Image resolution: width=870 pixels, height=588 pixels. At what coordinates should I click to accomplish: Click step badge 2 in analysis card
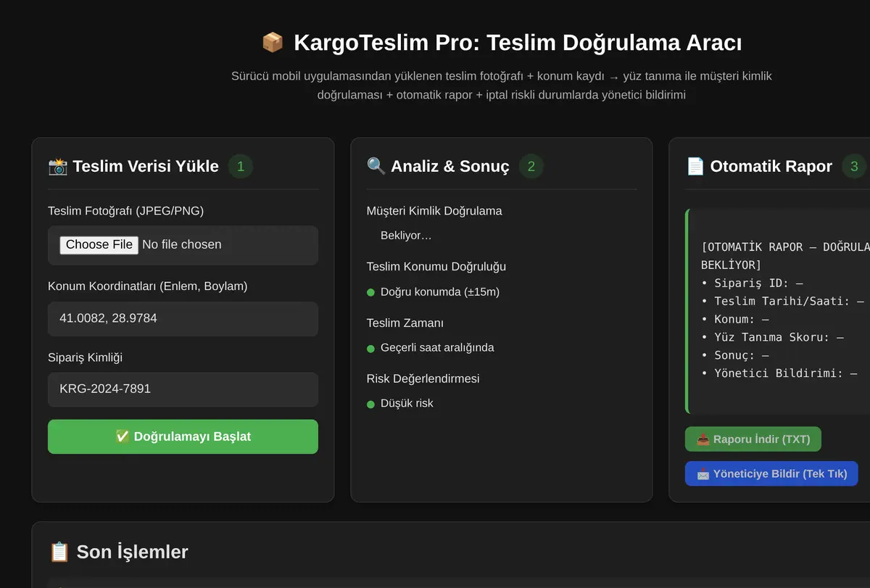531,166
